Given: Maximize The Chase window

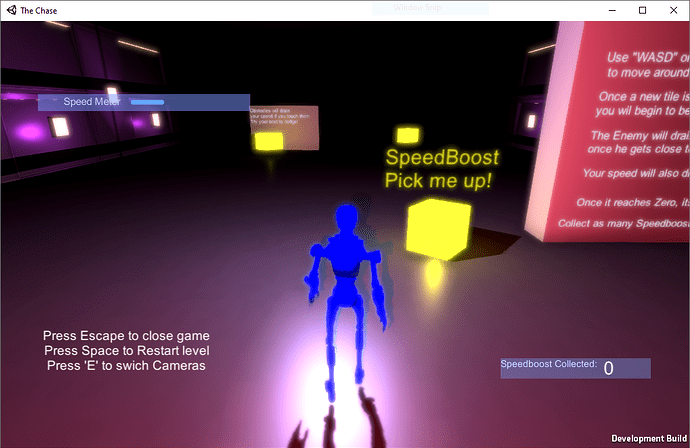Looking at the screenshot, I should [642, 10].
